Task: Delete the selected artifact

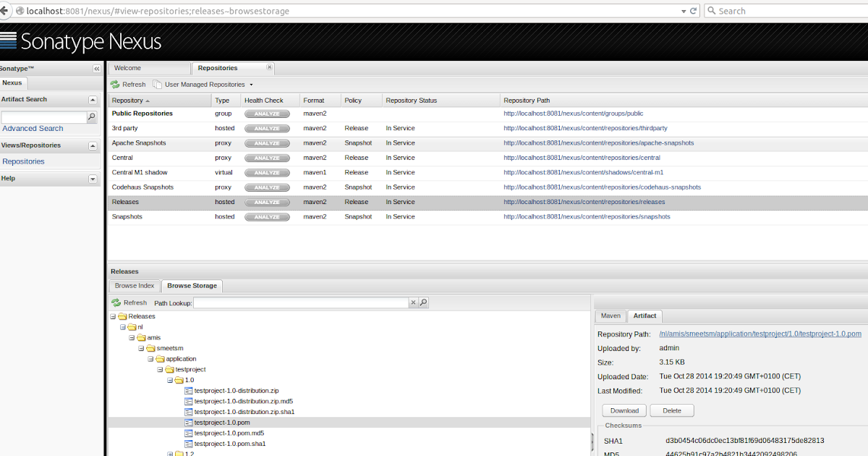Action: [672, 410]
